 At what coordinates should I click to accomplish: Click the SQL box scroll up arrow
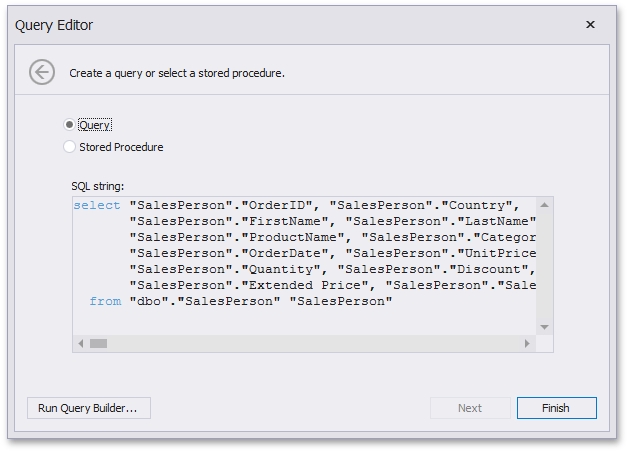tap(545, 205)
